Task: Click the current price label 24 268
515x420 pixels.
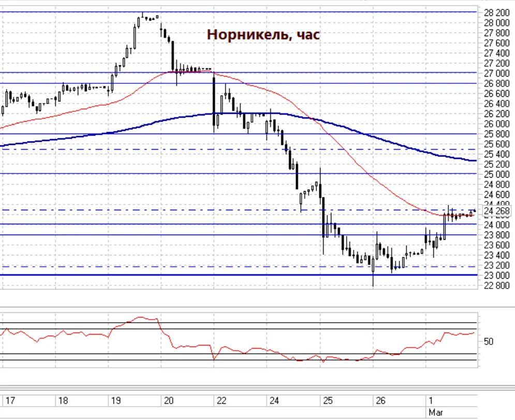Action: (x=496, y=211)
